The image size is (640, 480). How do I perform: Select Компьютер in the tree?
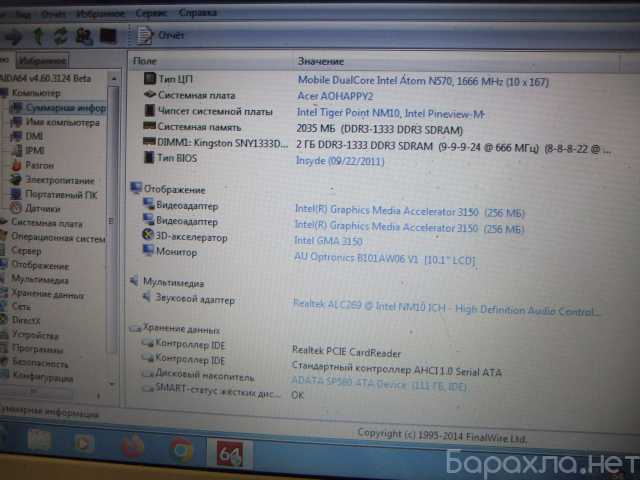pyautogui.click(x=36, y=93)
